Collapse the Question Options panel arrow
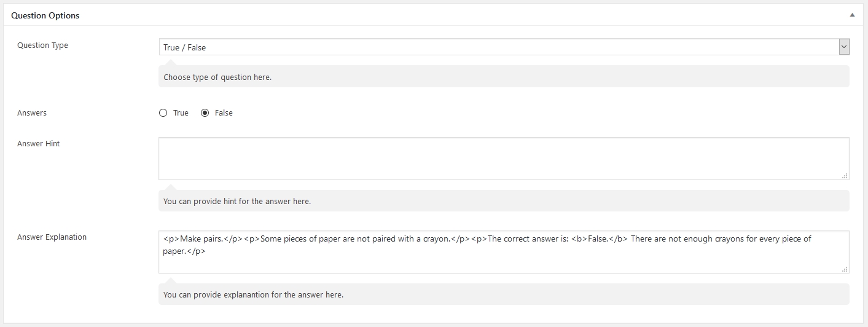This screenshot has width=868, height=327. pos(851,15)
